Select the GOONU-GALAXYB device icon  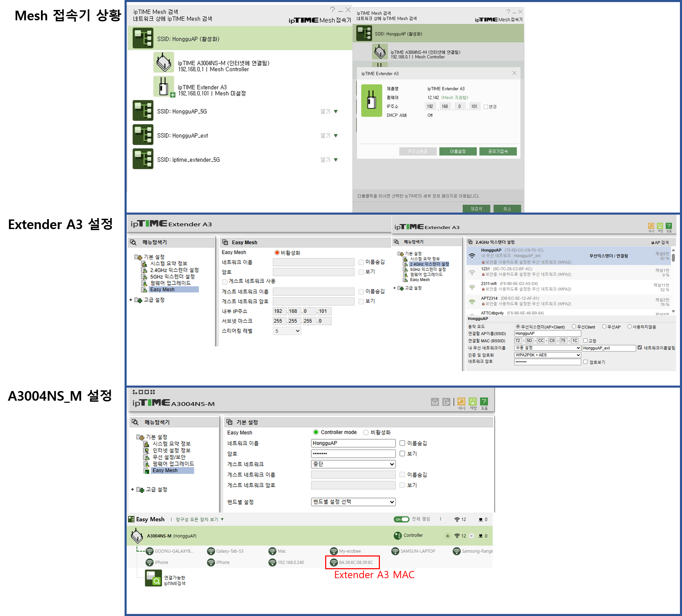(x=149, y=551)
